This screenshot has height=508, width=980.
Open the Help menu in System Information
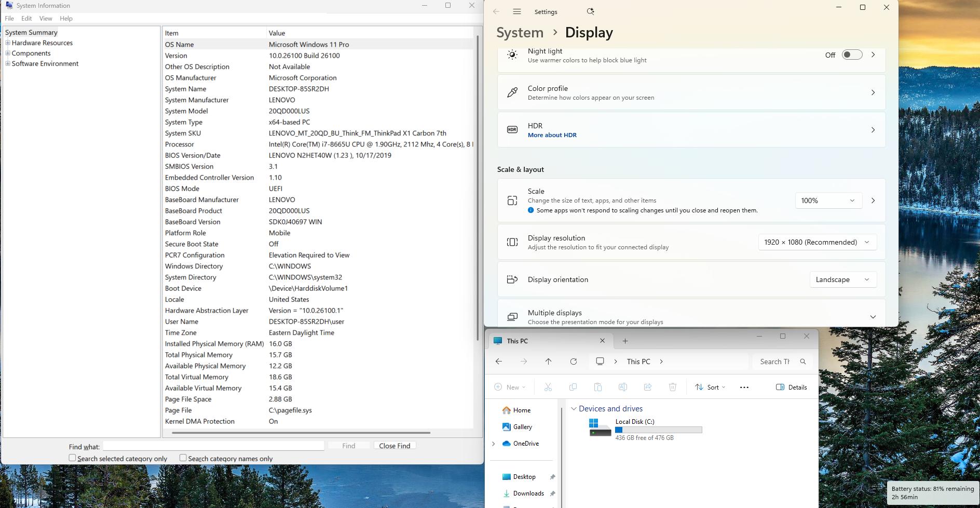coord(66,18)
